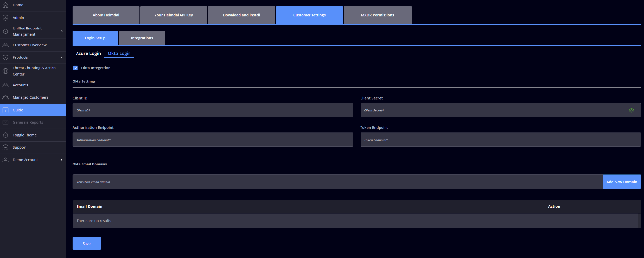Switch to the Integrations sub-tab
Screen dimensions: 644x258
click(142, 38)
